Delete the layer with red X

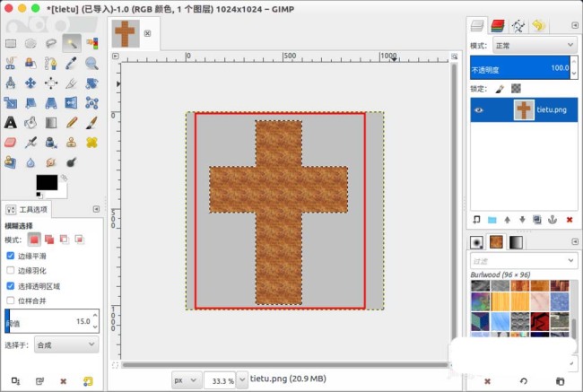570,220
